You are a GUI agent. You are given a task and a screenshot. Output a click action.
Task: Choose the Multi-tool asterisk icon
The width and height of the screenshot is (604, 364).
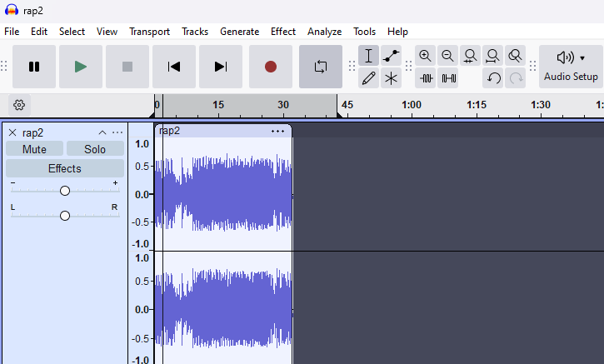tap(392, 78)
